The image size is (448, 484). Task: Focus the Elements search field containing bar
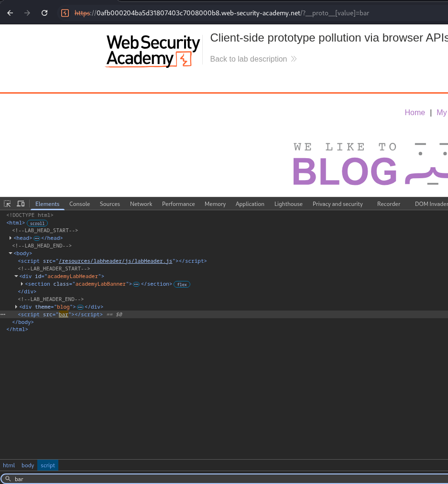(229, 479)
